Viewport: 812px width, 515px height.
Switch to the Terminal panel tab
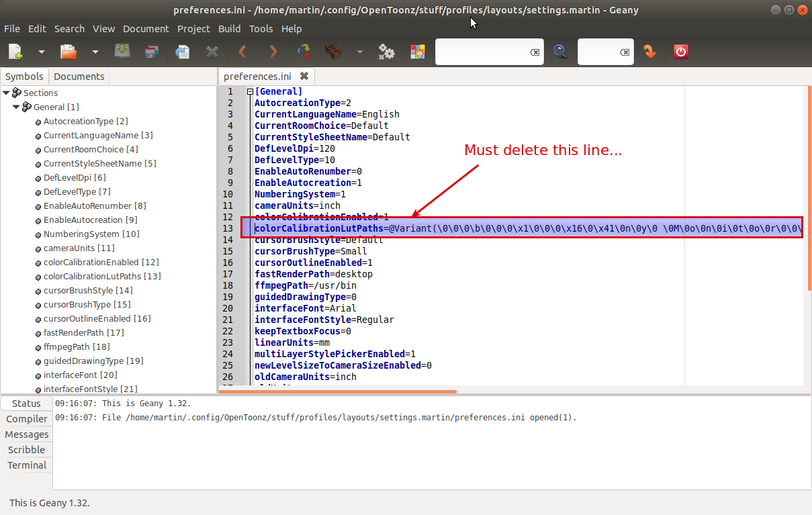[27, 465]
